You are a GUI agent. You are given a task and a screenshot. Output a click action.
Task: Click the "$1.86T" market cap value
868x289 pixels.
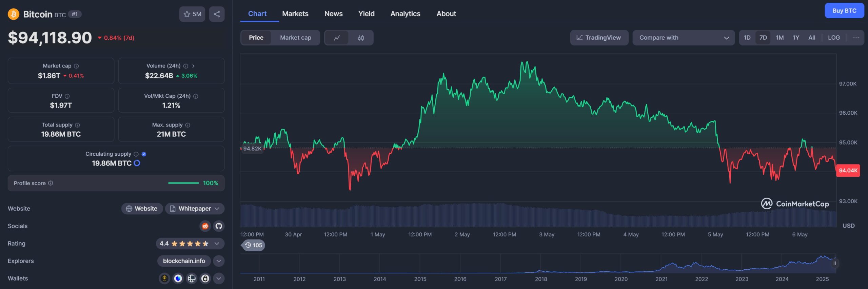tap(49, 76)
